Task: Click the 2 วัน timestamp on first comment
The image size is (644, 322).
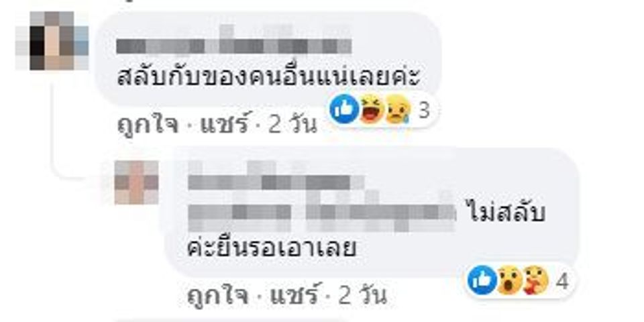Action: click(293, 125)
